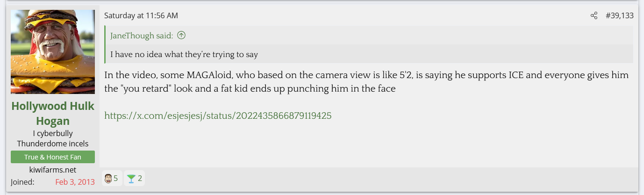Screen dimensions: 644x195
Task: Click the reaction count of 2
Action: click(x=140, y=178)
